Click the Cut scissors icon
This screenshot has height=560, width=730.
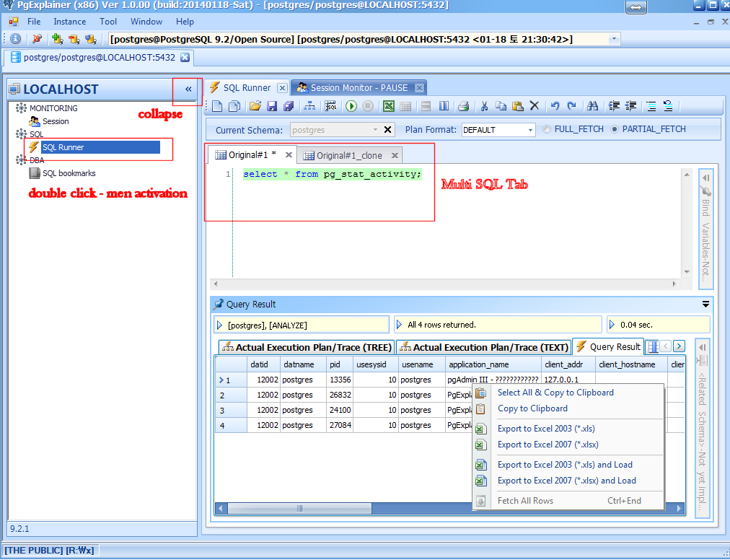tap(484, 106)
